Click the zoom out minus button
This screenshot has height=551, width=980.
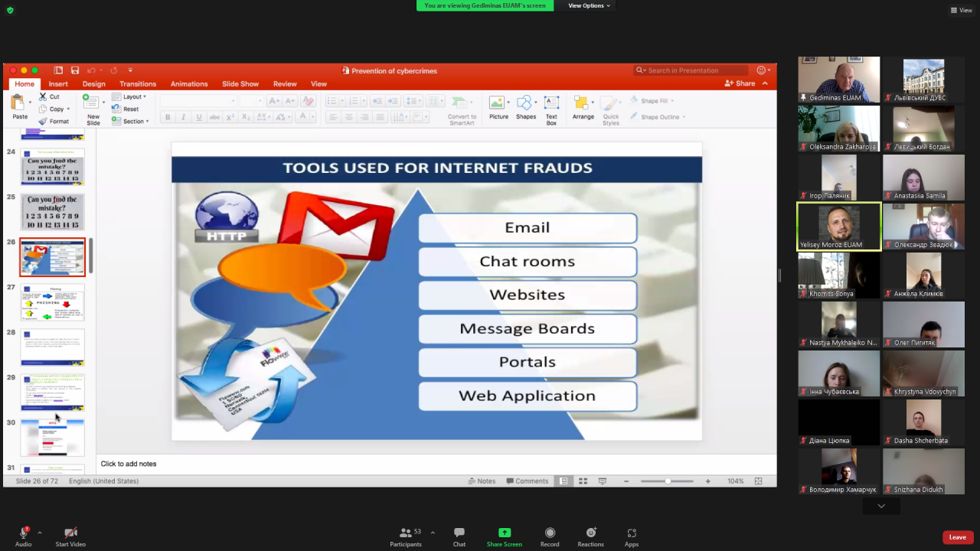(x=626, y=481)
